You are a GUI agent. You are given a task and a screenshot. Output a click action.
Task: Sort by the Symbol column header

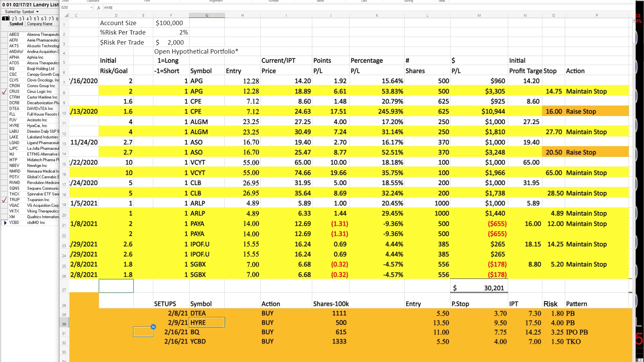[16, 24]
